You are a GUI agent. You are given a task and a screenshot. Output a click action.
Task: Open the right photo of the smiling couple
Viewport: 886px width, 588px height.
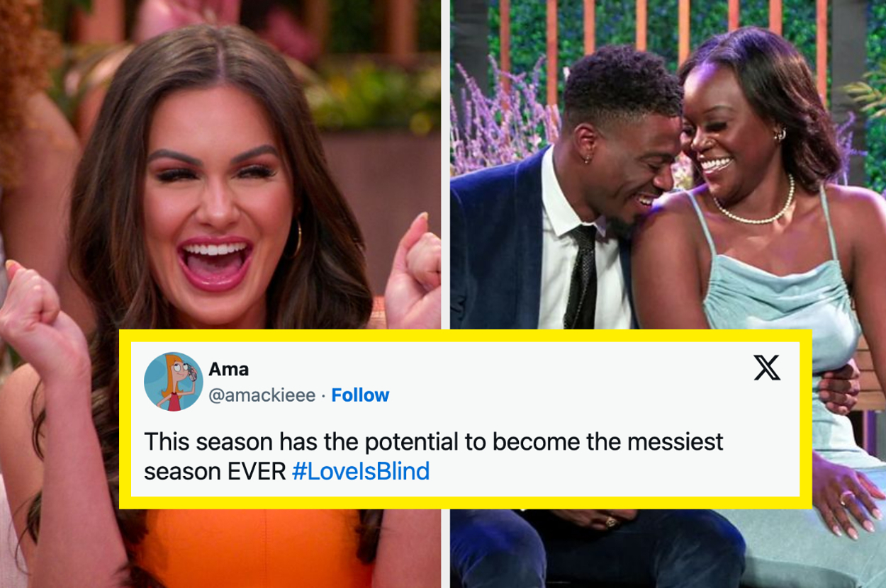click(x=668, y=294)
